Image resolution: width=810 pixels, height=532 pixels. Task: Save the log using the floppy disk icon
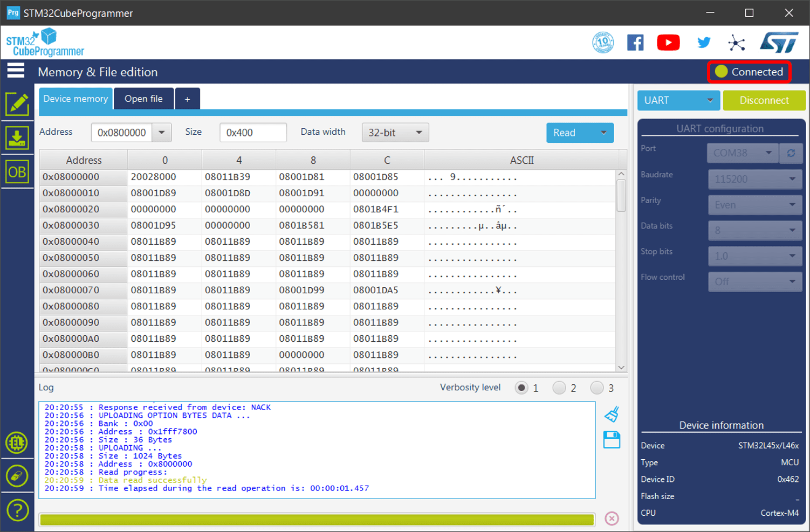(x=612, y=440)
